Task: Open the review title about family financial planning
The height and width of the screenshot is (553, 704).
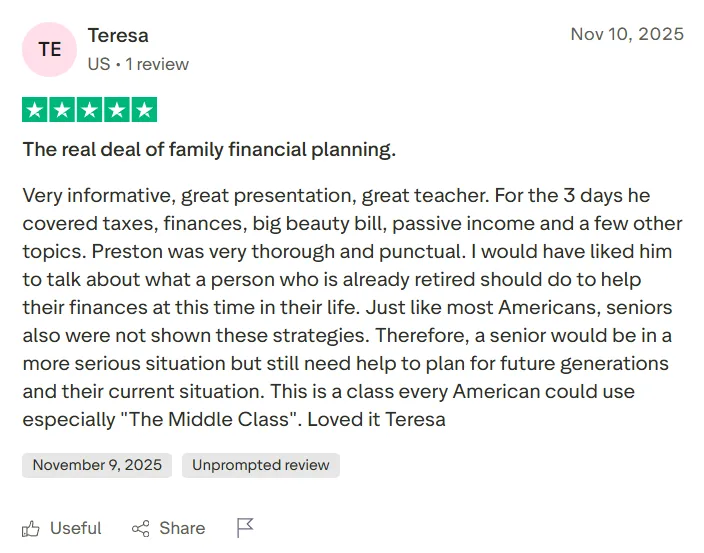Action: click(x=209, y=150)
